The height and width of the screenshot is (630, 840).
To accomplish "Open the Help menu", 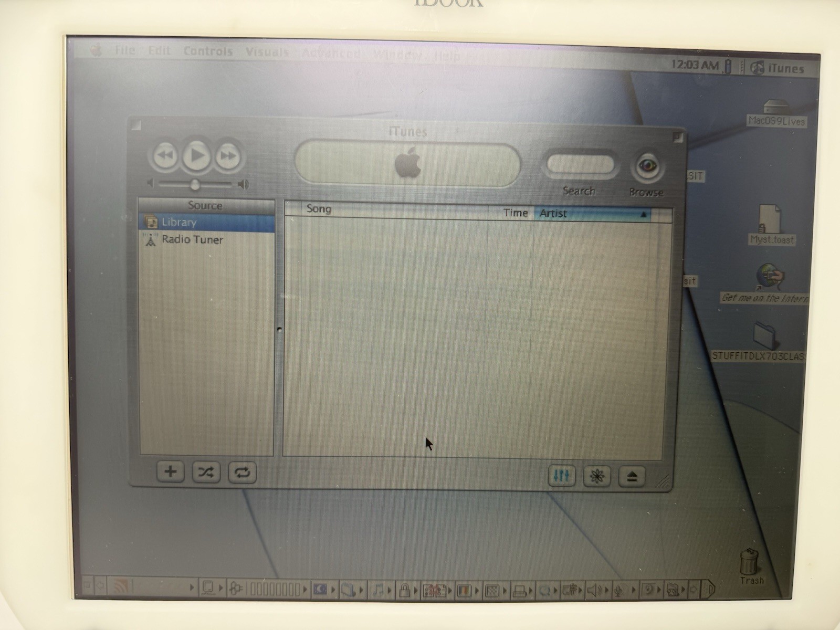I will 447,56.
